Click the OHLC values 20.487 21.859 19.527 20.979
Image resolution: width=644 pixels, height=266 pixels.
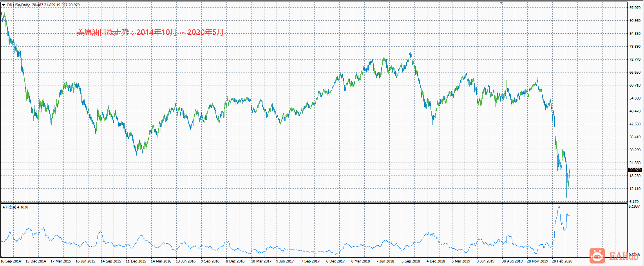pos(56,5)
